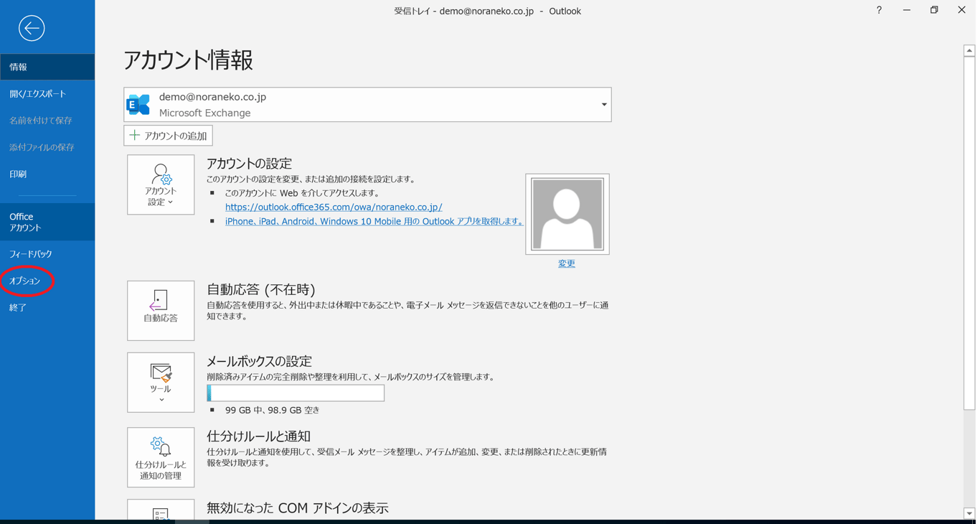
Task: Expand the account selection dropdown arrow
Action: point(604,105)
